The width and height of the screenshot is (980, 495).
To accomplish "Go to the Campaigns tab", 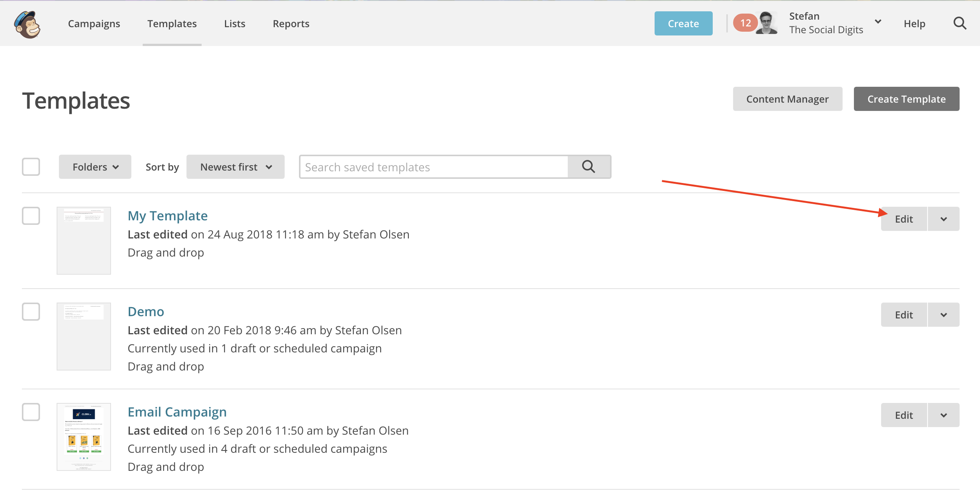I will [x=94, y=23].
